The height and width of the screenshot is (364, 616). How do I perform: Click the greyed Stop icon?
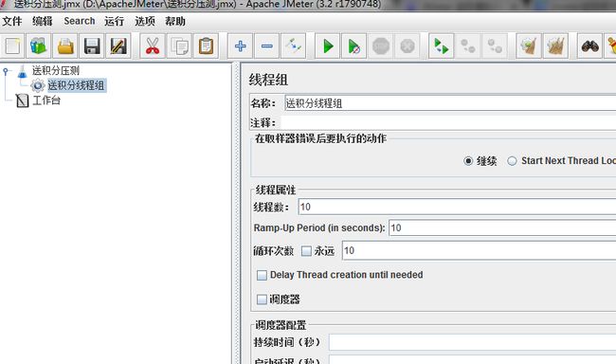point(381,46)
